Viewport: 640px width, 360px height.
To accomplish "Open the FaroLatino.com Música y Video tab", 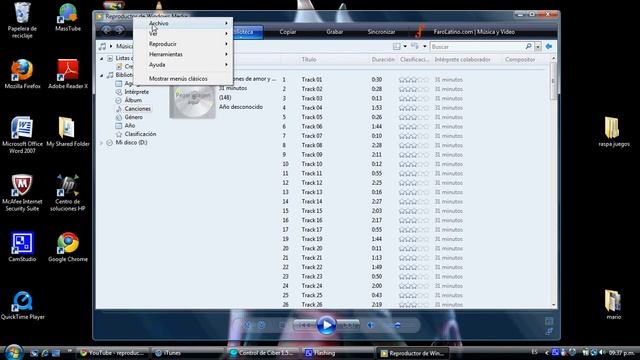I will (473, 32).
